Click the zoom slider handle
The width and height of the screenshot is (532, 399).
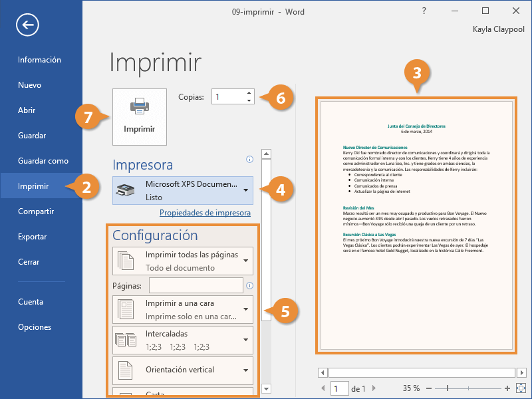pyautogui.click(x=448, y=388)
